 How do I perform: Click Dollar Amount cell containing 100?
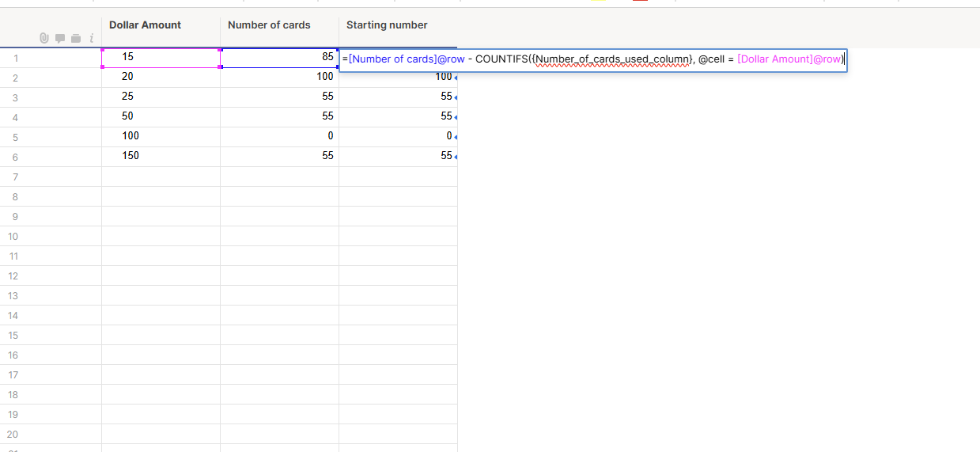coord(161,137)
